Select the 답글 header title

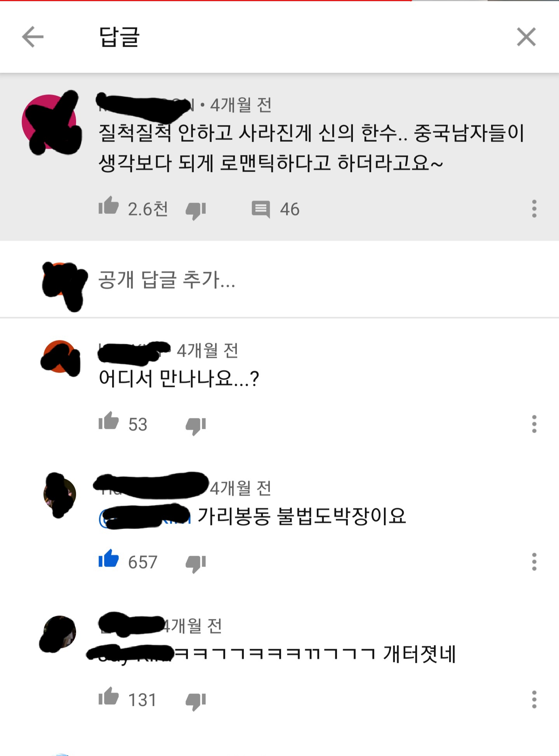[119, 37]
